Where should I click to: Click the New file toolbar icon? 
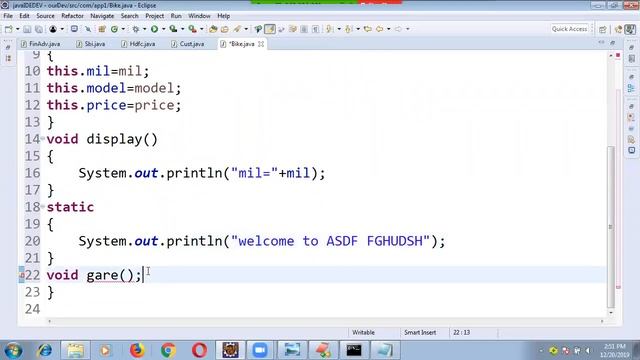point(9,29)
